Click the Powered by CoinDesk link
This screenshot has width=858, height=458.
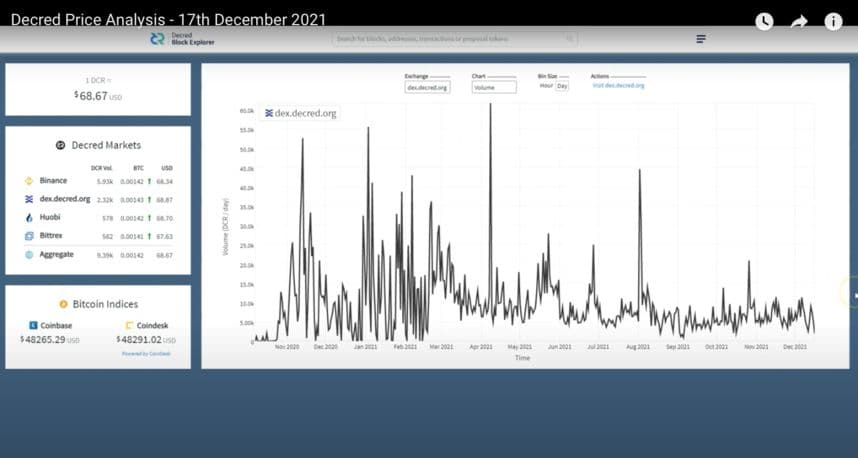click(x=146, y=354)
